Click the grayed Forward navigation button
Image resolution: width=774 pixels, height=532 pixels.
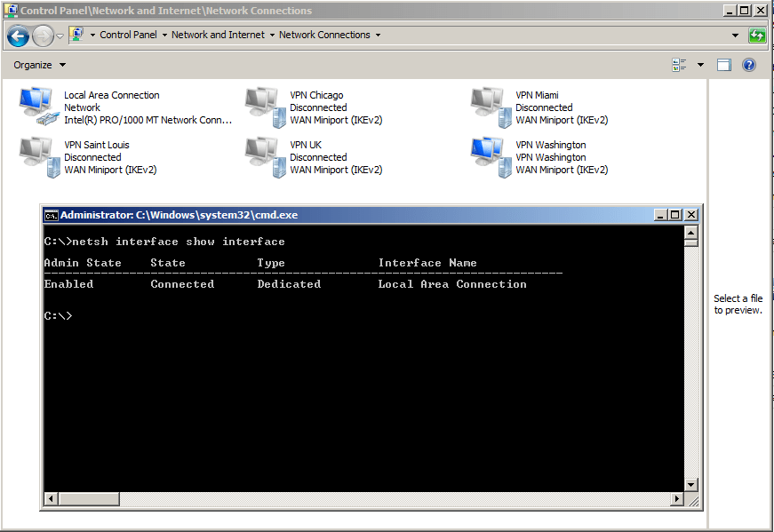click(40, 35)
